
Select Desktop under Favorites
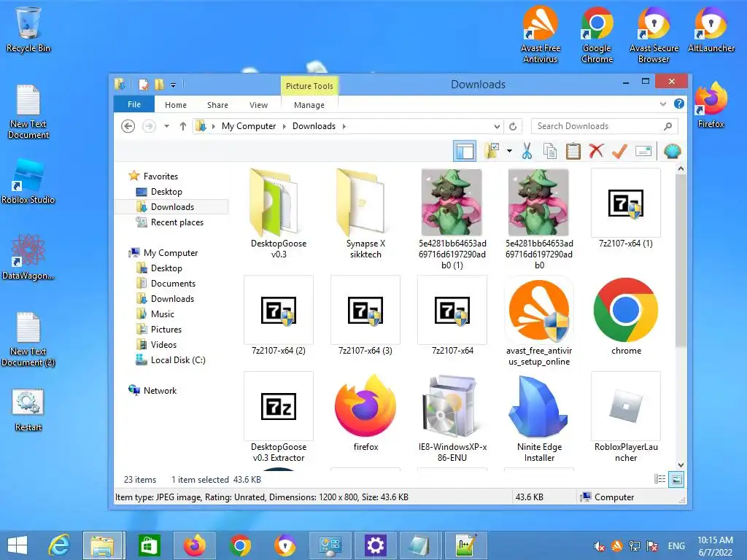(x=166, y=192)
